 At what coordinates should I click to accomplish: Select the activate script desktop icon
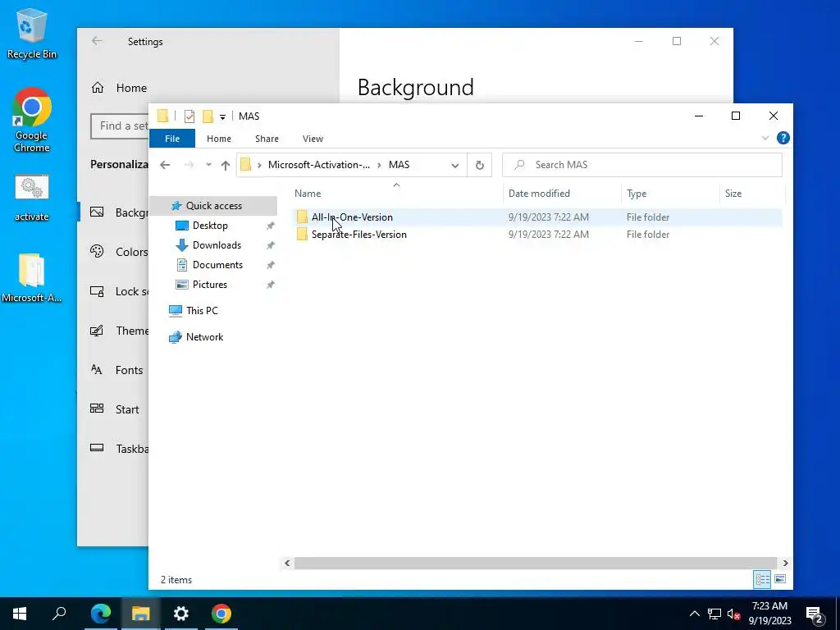coord(32,199)
